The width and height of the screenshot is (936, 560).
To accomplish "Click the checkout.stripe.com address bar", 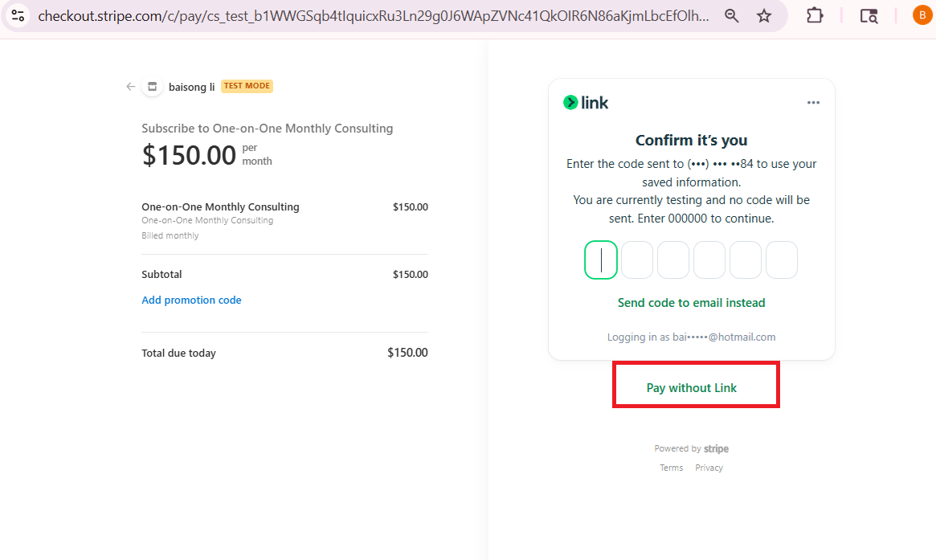I will point(374,15).
